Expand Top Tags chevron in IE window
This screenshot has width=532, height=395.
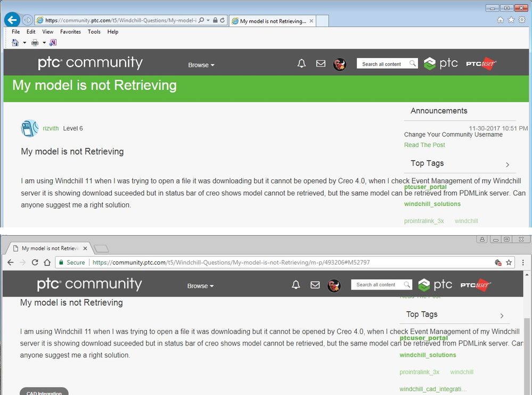coord(508,165)
